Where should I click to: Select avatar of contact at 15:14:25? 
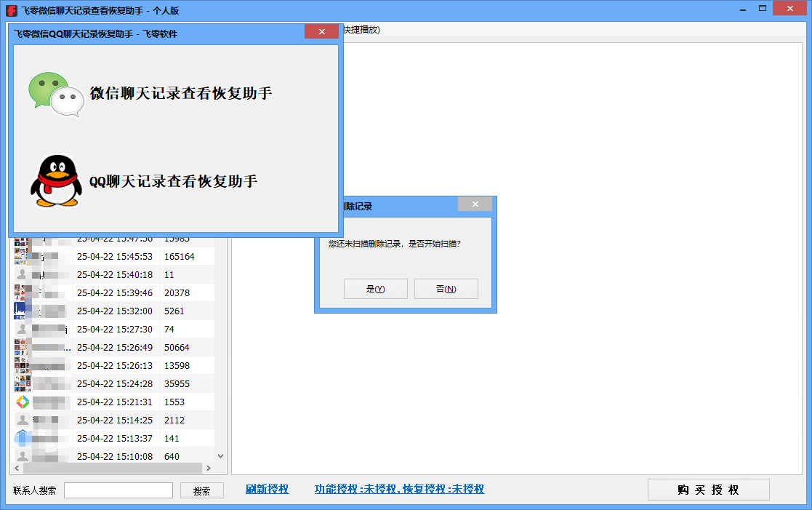tap(23, 420)
